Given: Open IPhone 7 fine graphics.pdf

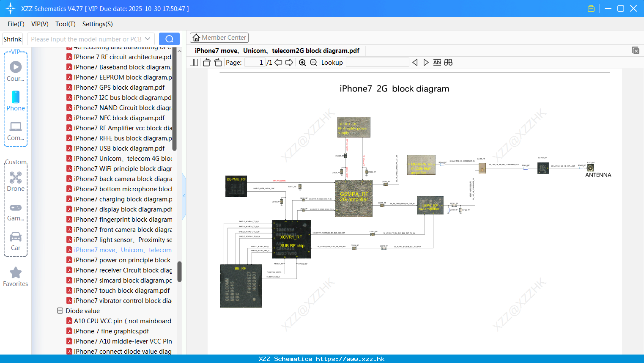Looking at the screenshot, I should [108, 331].
